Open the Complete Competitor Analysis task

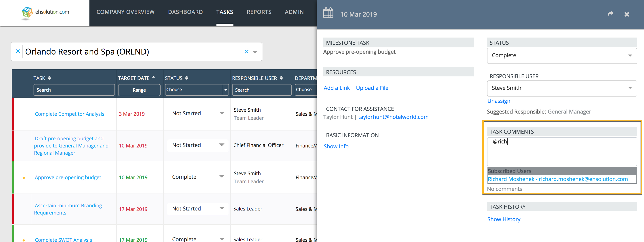click(70, 114)
